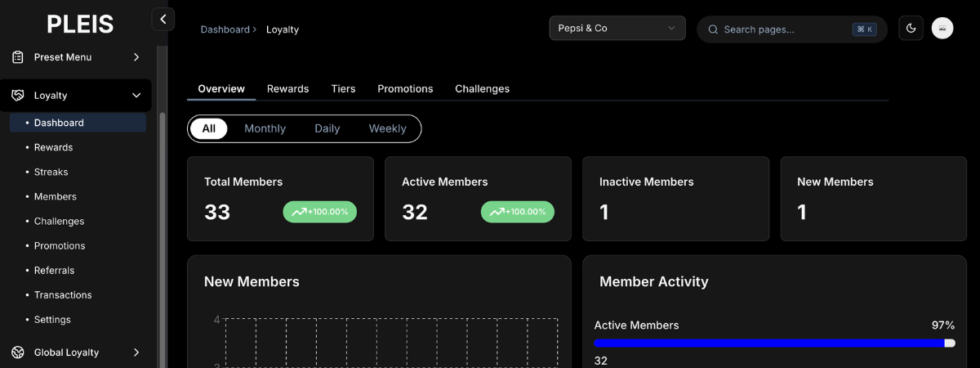Viewport: 980px width, 368px height.
Task: Click the New Members stat card title
Action: pos(835,182)
